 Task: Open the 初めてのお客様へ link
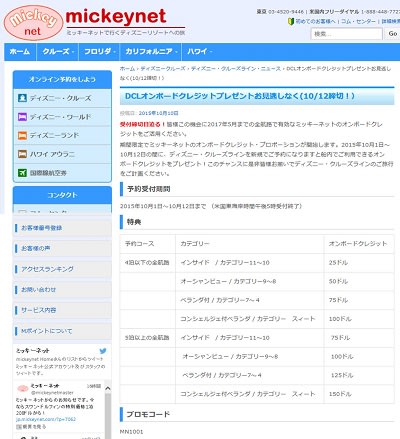tap(315, 21)
